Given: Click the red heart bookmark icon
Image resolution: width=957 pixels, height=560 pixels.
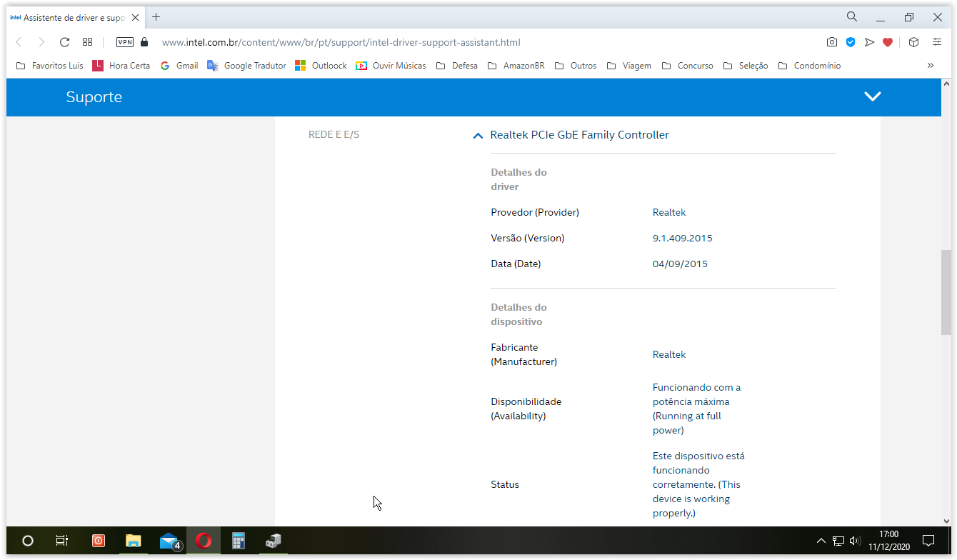Looking at the screenshot, I should click(888, 42).
